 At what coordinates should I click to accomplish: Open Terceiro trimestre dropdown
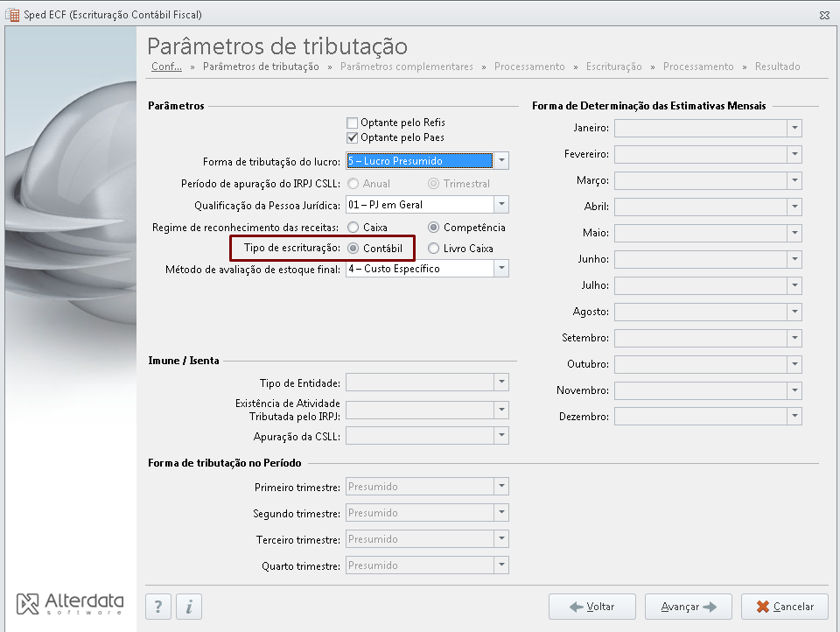[501, 538]
